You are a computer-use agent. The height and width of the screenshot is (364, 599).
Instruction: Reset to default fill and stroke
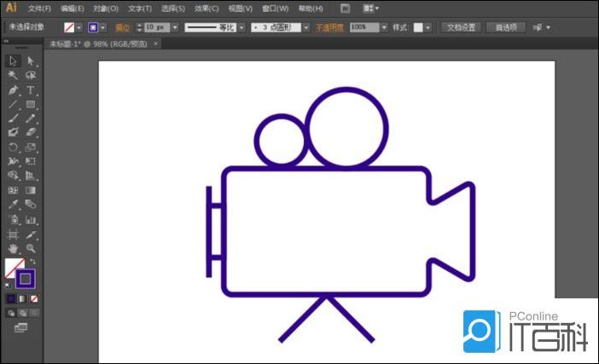coord(8,285)
